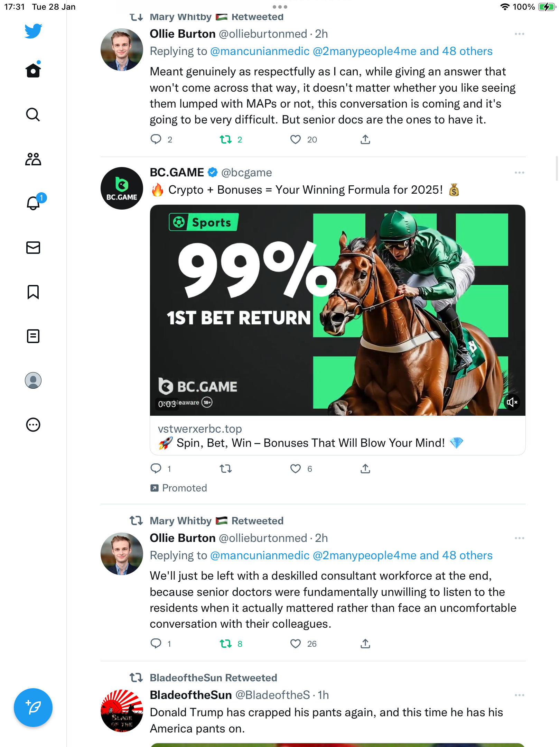Open more options on BladeoftheSun tweet
Image resolution: width=560 pixels, height=747 pixels.
click(x=519, y=695)
